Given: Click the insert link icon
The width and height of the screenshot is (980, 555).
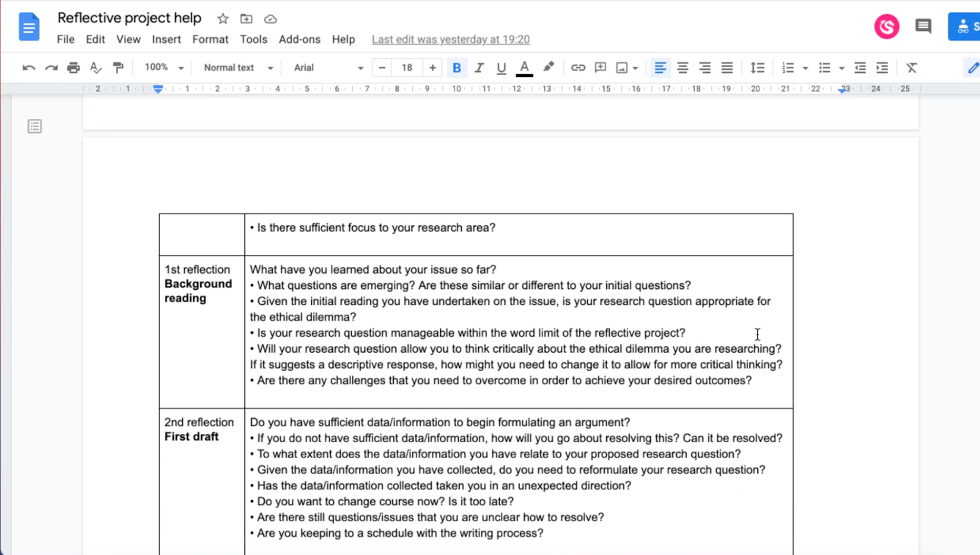Looking at the screenshot, I should point(578,68).
